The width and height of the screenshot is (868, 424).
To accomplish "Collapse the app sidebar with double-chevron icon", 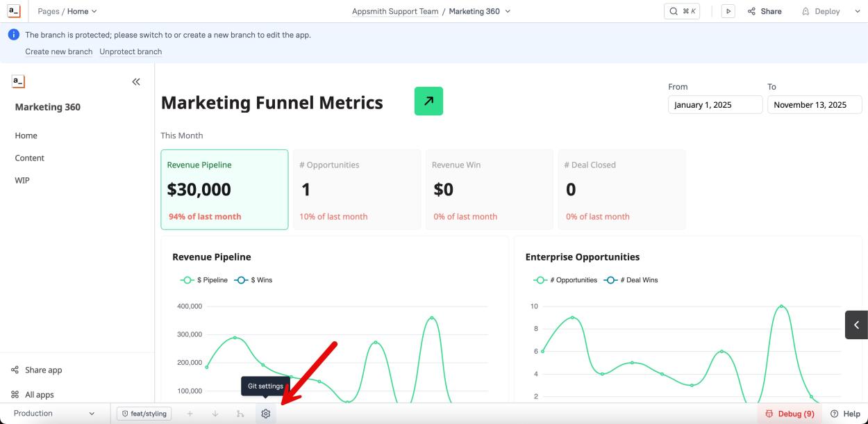I will coord(136,82).
